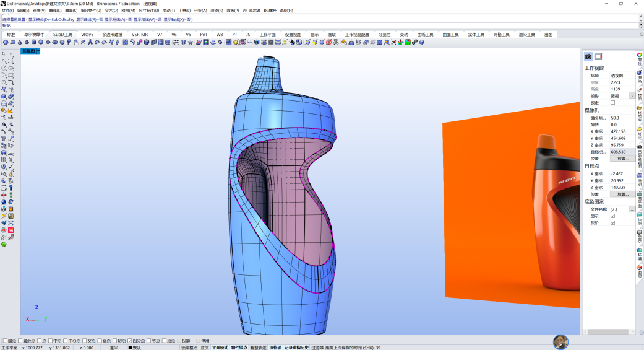Click the 毫米 units status bar entry
The image size is (644, 350).
pyautogui.click(x=114, y=348)
